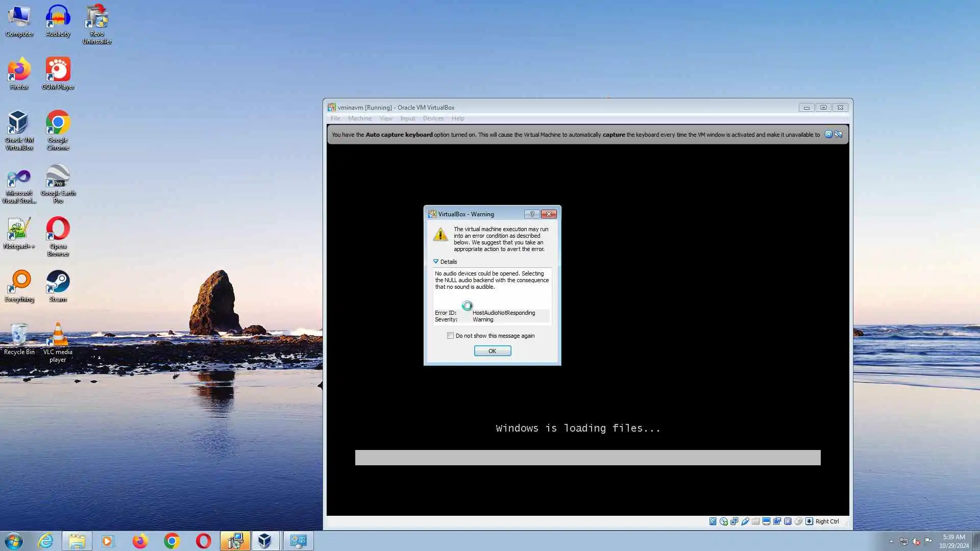
Task: Click the network adapters status icon
Action: pos(734,521)
